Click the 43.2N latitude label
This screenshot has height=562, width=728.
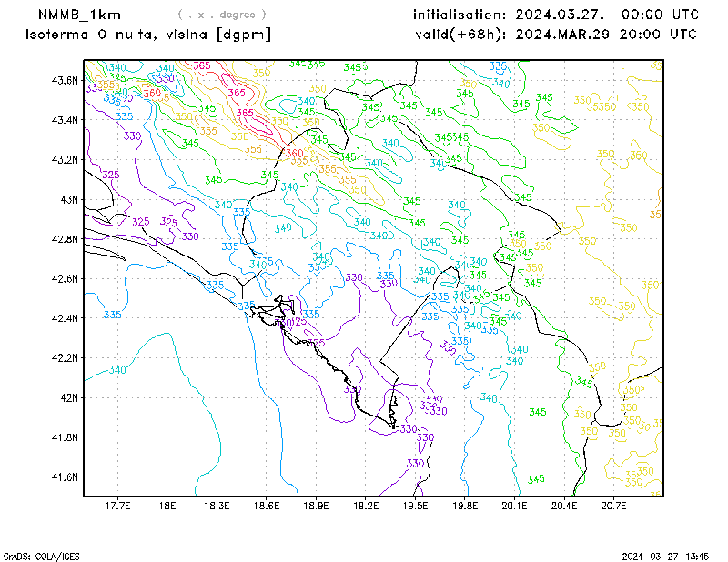[65, 160]
